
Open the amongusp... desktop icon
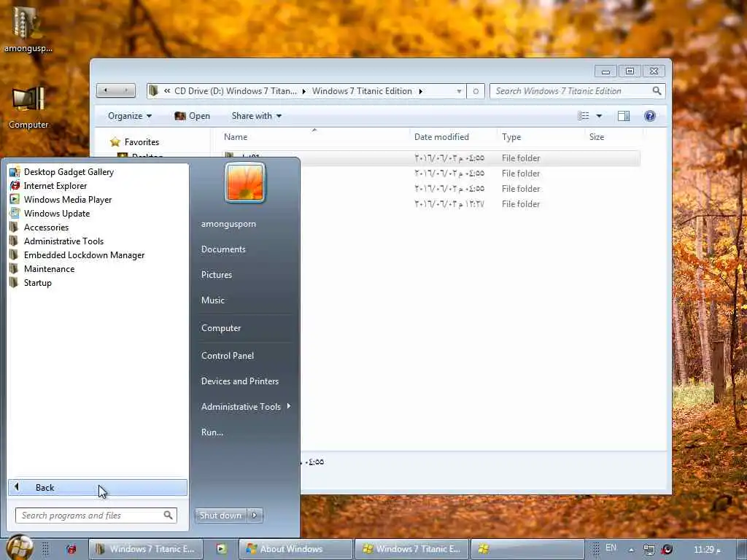pyautogui.click(x=28, y=29)
